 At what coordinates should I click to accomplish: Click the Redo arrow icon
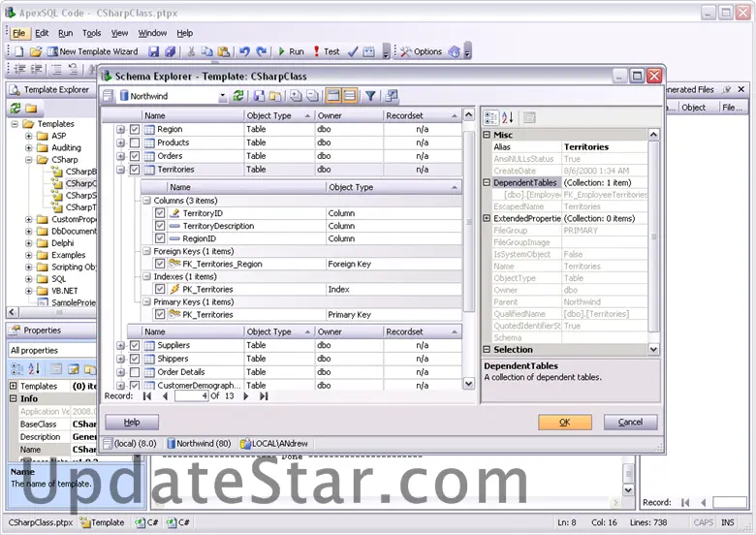(262, 51)
